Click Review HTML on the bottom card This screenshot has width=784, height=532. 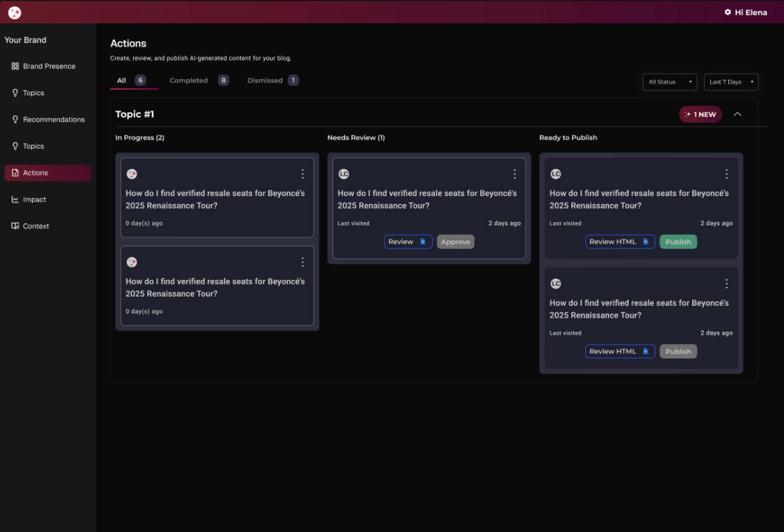coord(620,351)
